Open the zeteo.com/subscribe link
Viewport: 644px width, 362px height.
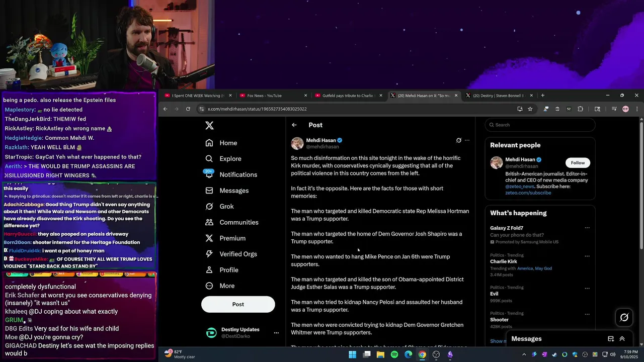tap(528, 193)
